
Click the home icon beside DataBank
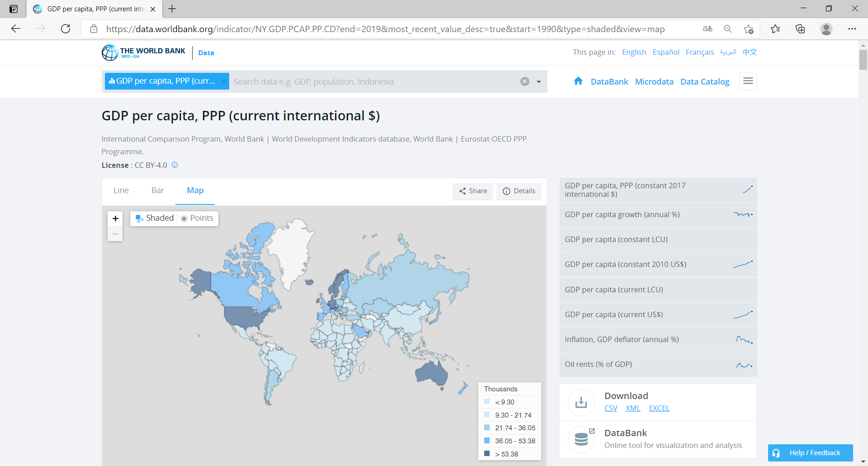click(578, 81)
